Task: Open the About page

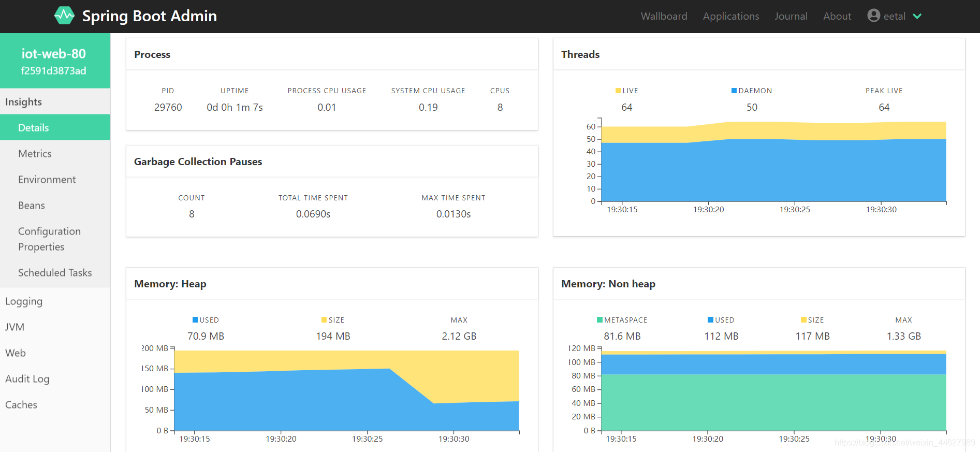Action: click(837, 16)
